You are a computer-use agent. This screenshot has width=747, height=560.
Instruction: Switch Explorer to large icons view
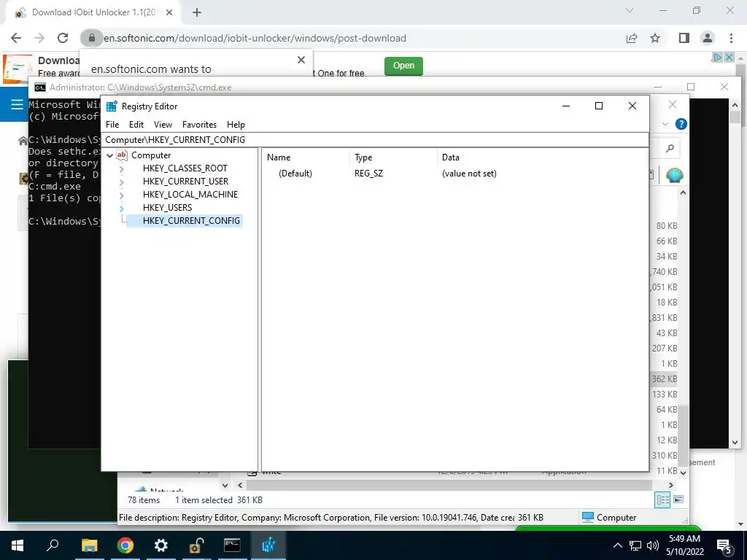tap(679, 499)
